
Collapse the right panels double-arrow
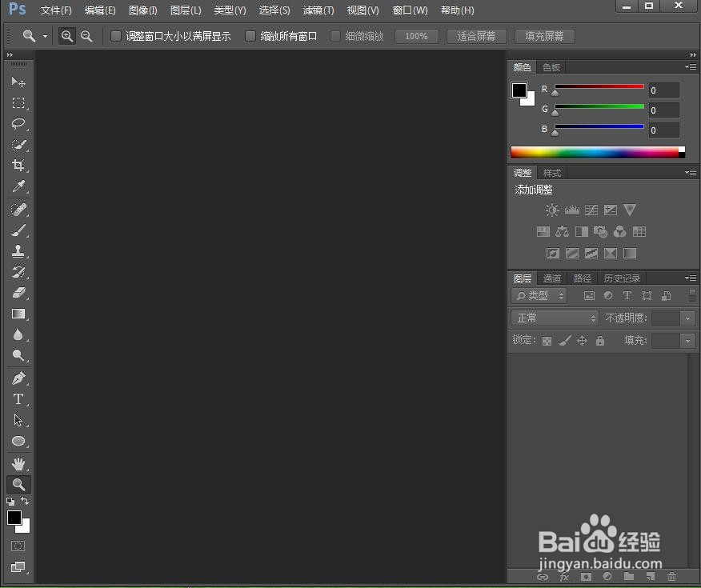coord(693,54)
